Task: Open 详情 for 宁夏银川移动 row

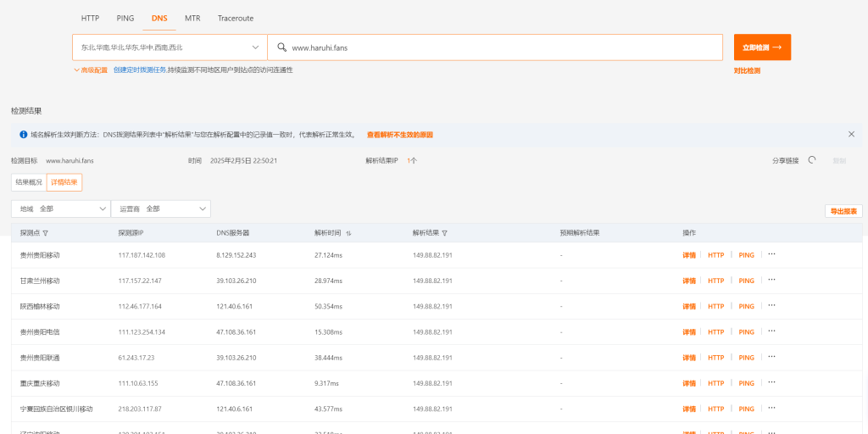Action: tap(688, 409)
